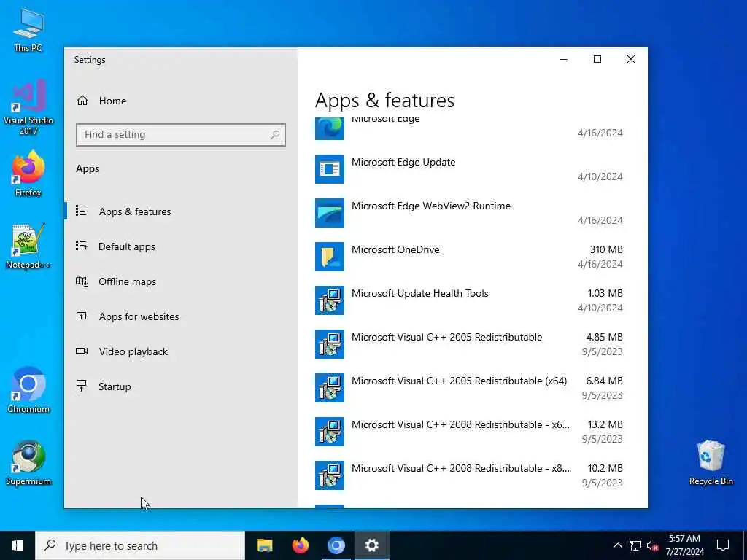The image size is (747, 560).
Task: Click the Microsoft Edge app icon
Action: coord(330,128)
